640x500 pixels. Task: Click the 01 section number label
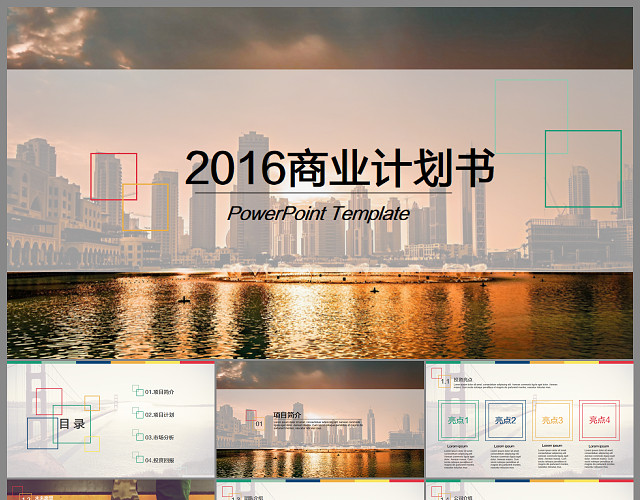click(x=259, y=424)
